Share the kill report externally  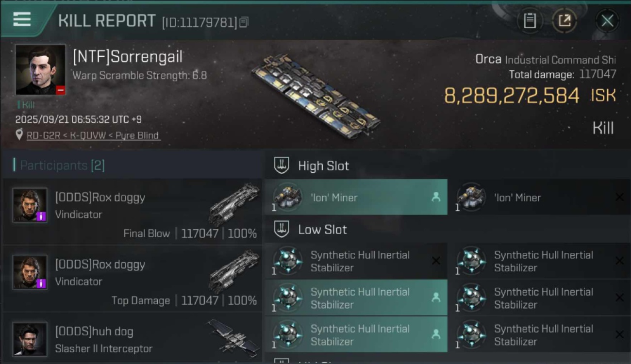pyautogui.click(x=565, y=21)
